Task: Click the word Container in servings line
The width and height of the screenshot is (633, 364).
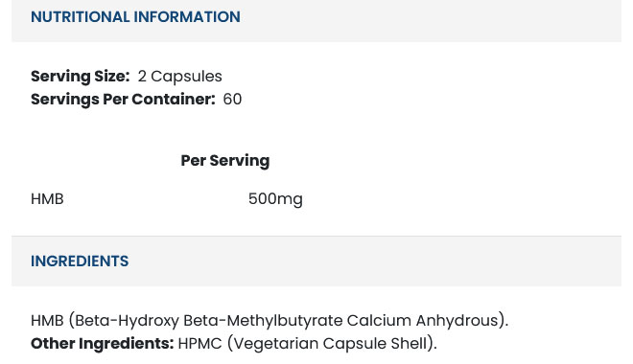Action: click(x=174, y=100)
